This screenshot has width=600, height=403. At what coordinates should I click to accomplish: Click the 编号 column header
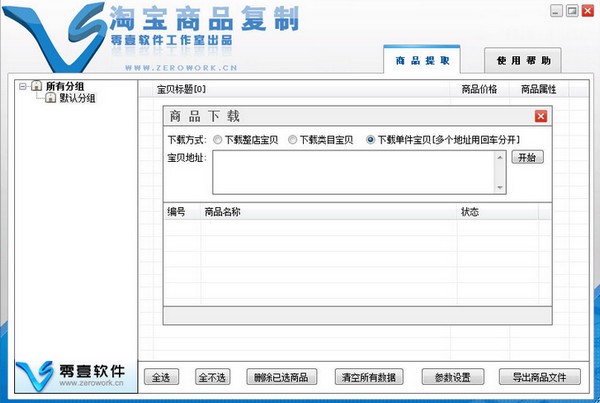point(182,212)
